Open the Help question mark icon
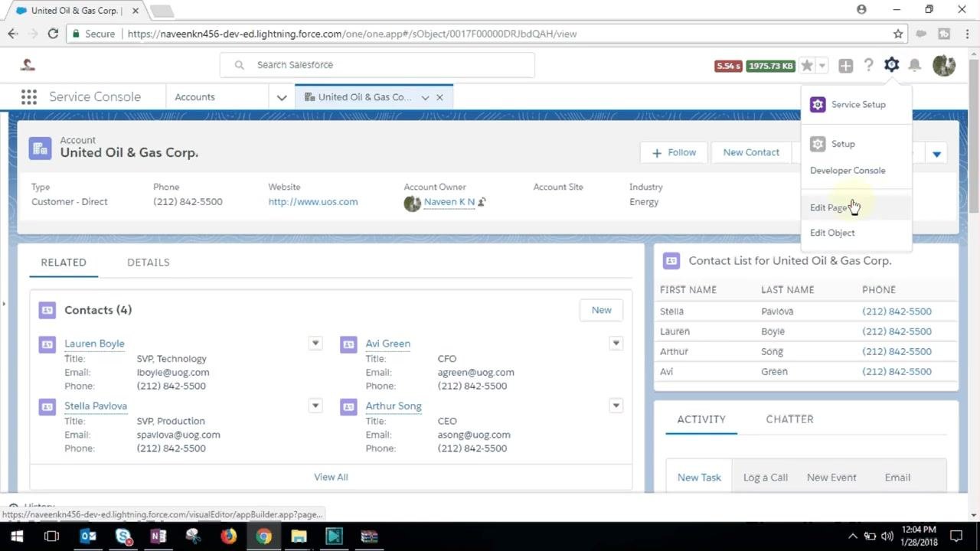The width and height of the screenshot is (980, 551). [x=868, y=66]
